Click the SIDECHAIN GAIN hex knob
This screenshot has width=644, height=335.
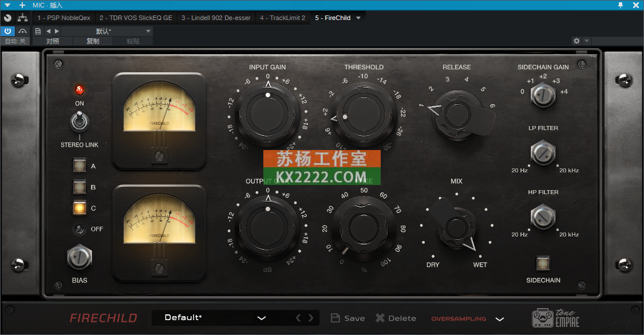[x=543, y=94]
